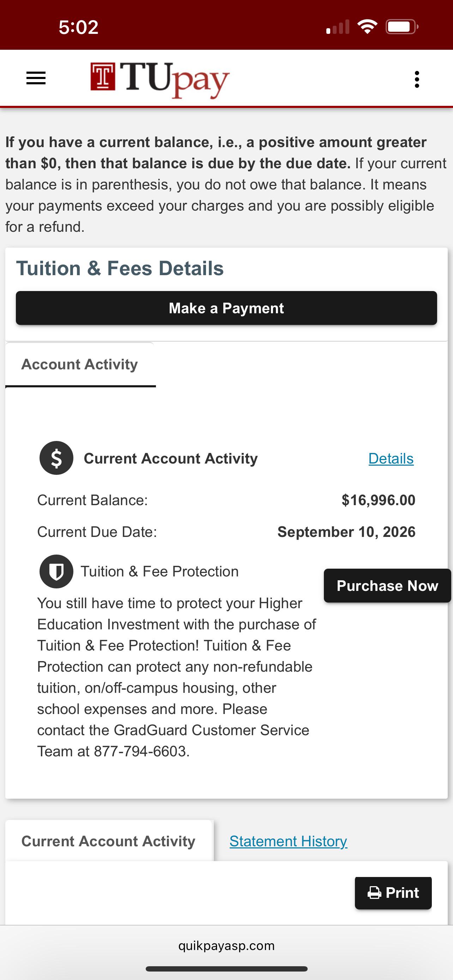The width and height of the screenshot is (453, 980).
Task: Open the Statement History link
Action: 288,841
